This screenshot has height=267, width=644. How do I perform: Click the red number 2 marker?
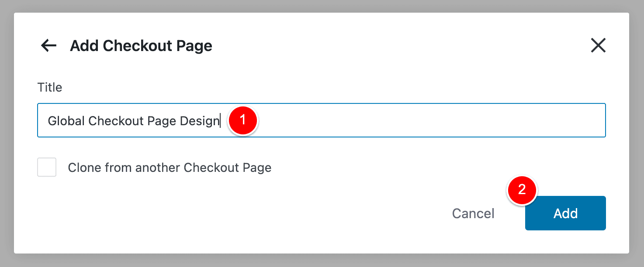pyautogui.click(x=522, y=189)
